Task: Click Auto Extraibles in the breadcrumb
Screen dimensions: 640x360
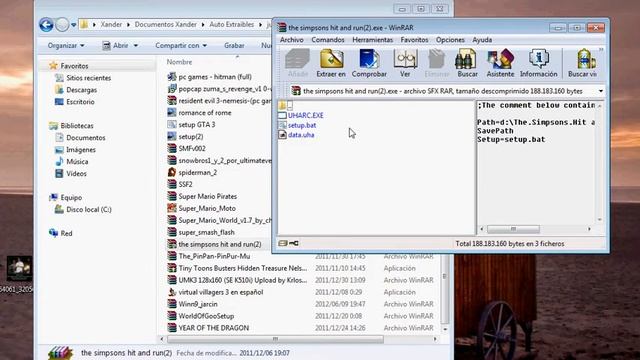Action: tap(231, 25)
